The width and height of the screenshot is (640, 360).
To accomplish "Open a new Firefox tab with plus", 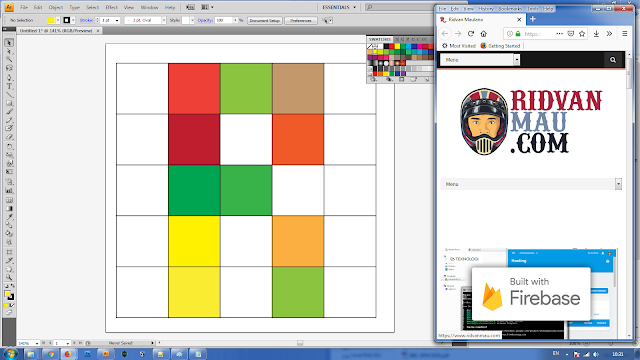I will (x=533, y=19).
